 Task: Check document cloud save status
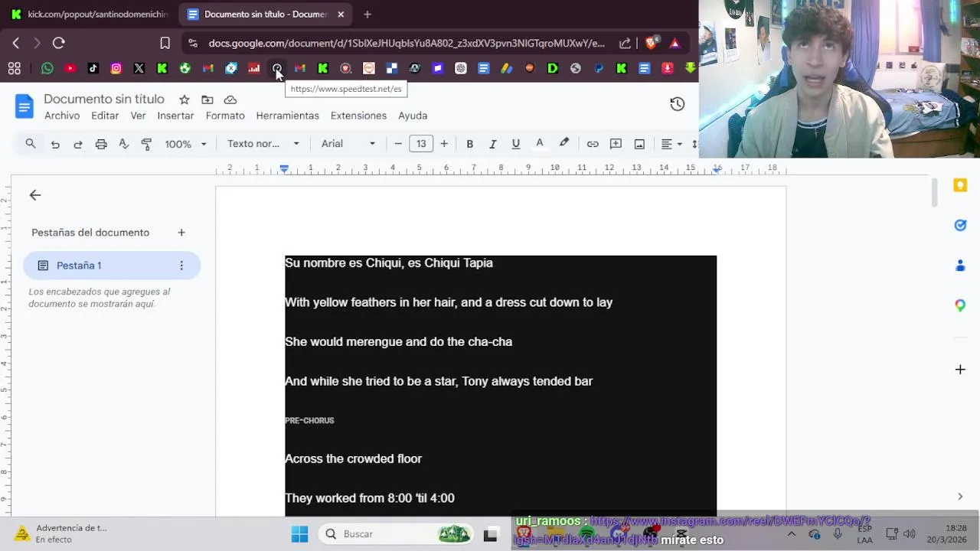tap(230, 99)
